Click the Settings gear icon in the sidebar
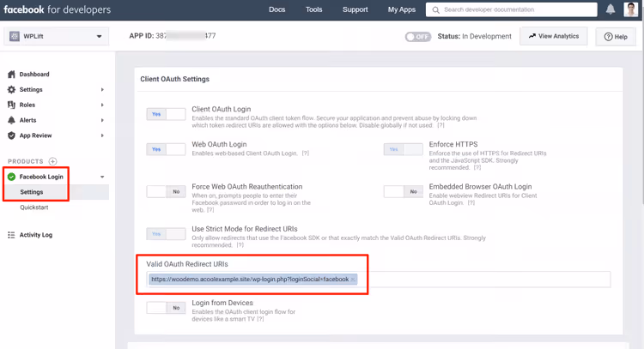The image size is (644, 349). (11, 89)
